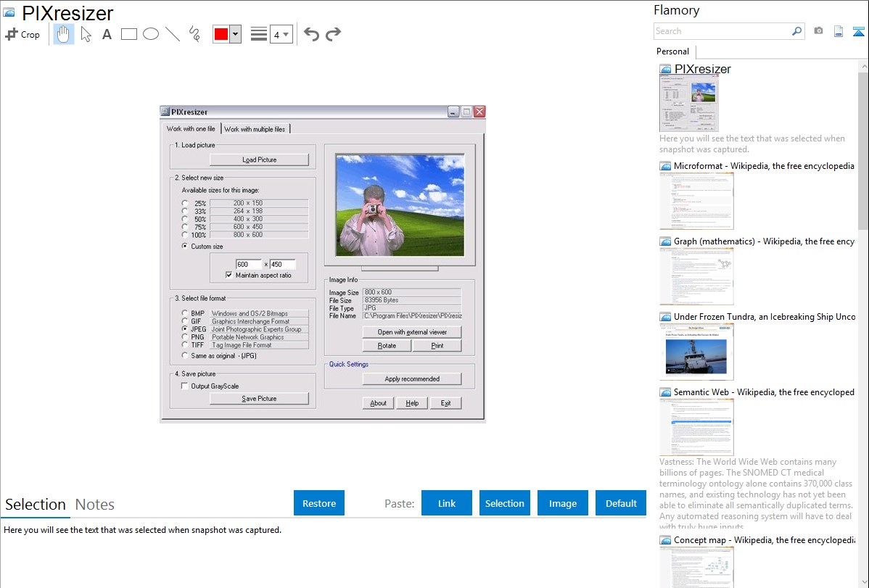The width and height of the screenshot is (869, 588).
Task: Select the Text (A) annotation tool
Action: tap(107, 34)
